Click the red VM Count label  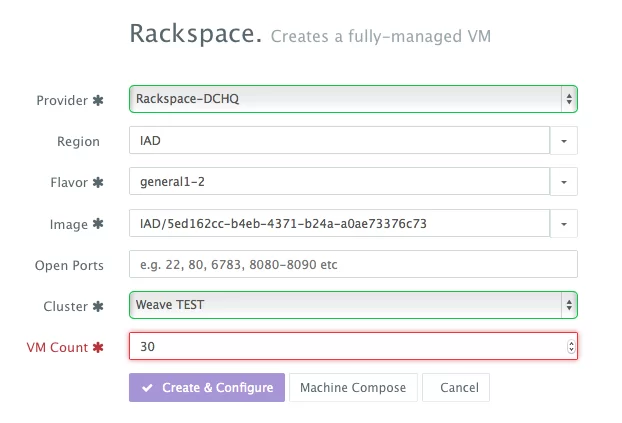point(57,348)
